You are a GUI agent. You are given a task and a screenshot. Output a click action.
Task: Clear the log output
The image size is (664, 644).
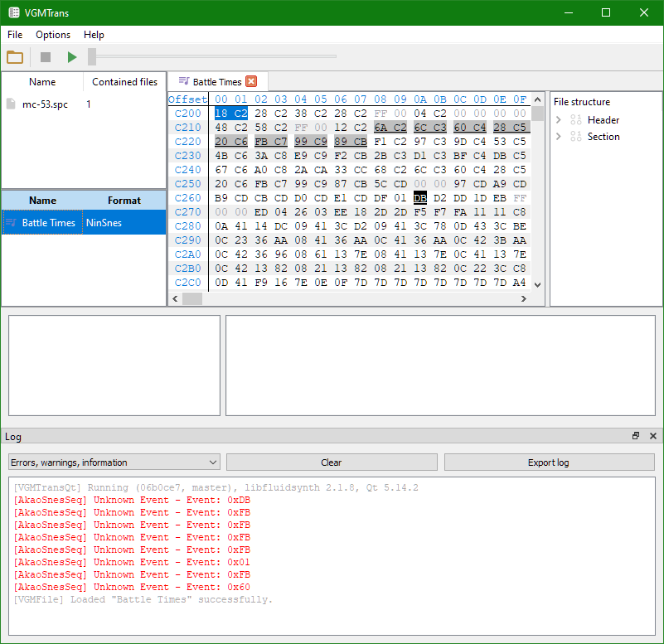point(332,462)
